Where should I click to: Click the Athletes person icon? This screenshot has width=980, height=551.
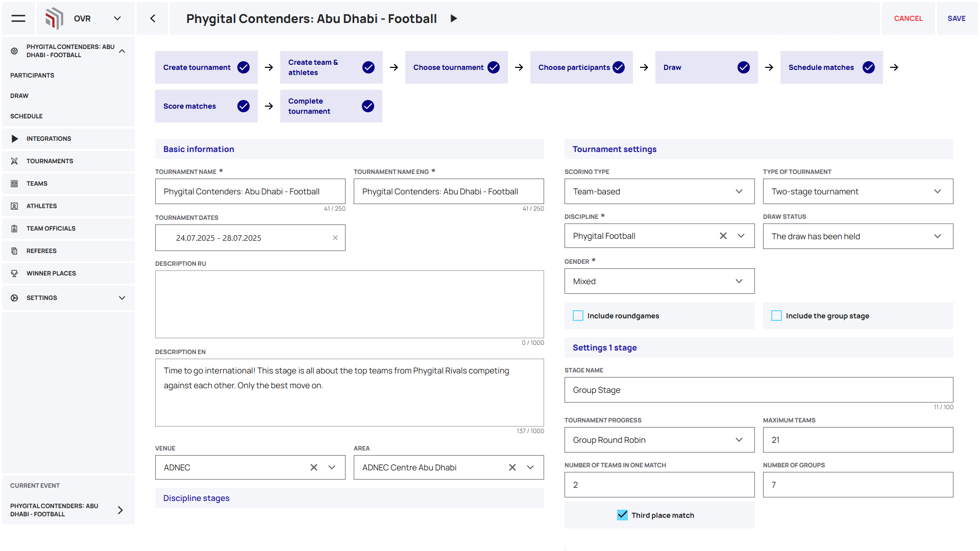pos(14,206)
